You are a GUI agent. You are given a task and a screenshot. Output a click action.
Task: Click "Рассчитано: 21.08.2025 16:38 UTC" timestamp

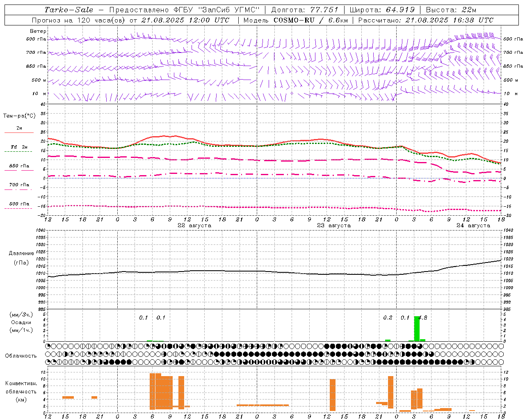tap(426, 20)
